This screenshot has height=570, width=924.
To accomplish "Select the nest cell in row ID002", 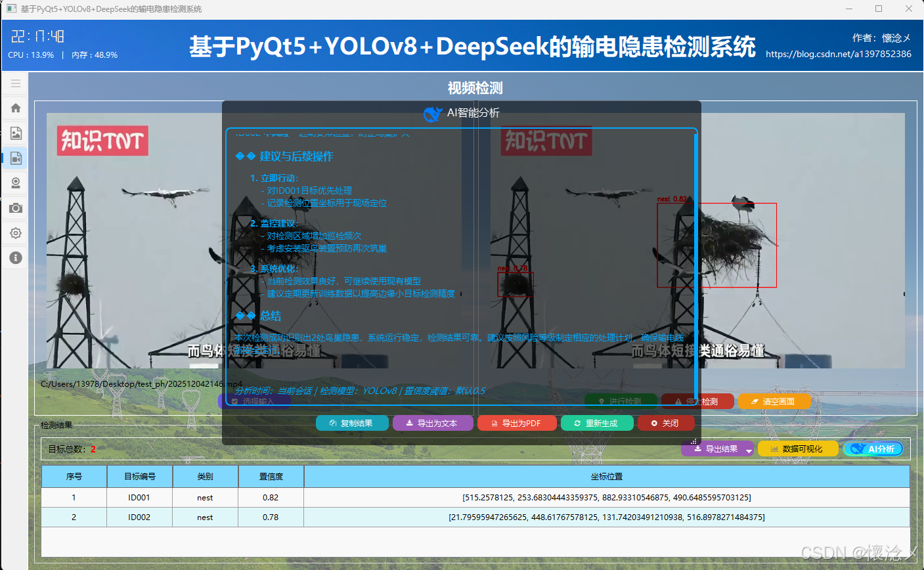I will pos(205,517).
